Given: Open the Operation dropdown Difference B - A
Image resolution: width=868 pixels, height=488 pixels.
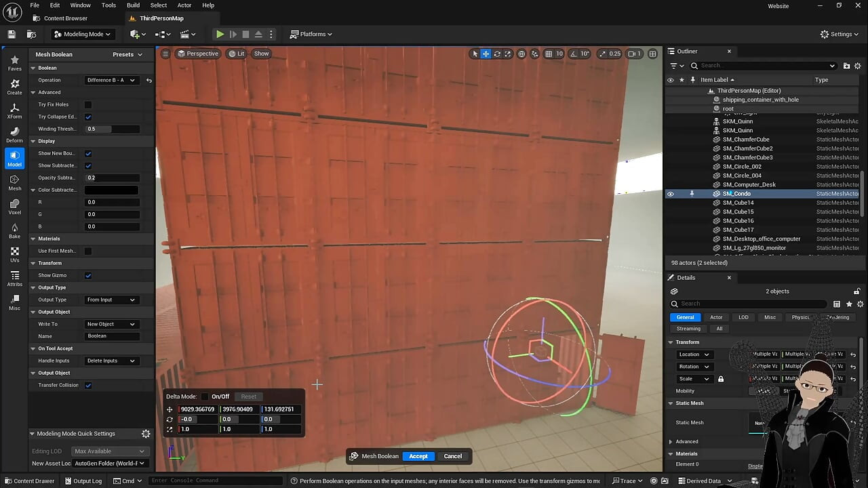Looking at the screenshot, I should tap(111, 80).
